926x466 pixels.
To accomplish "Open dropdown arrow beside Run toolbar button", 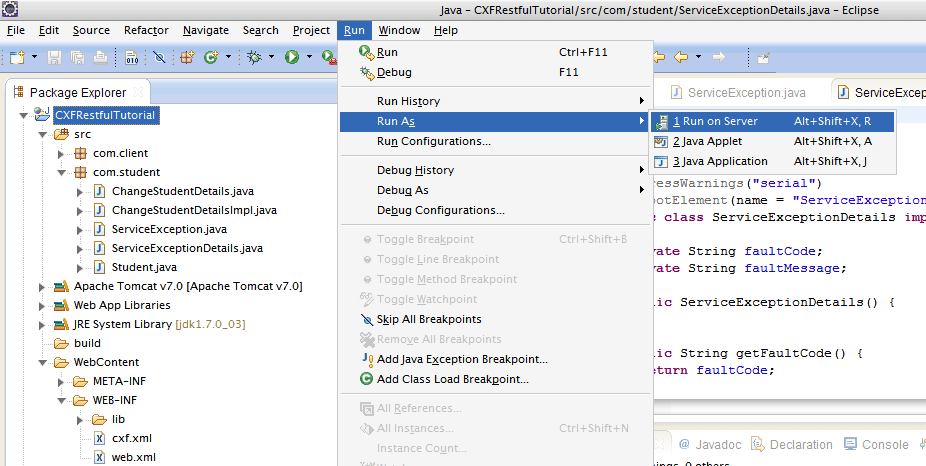I will (309, 58).
